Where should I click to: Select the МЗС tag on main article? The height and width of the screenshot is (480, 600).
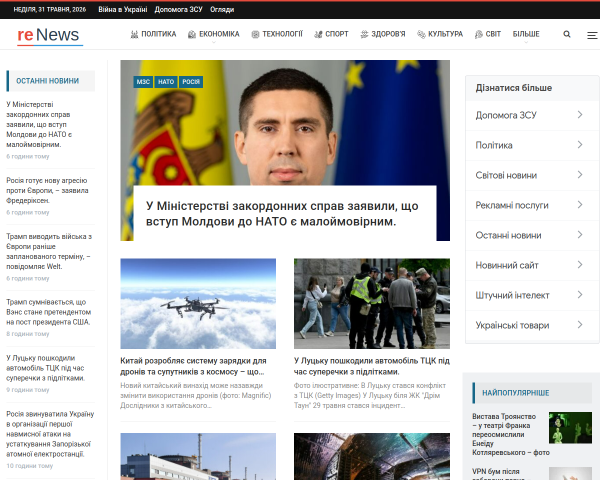click(143, 82)
